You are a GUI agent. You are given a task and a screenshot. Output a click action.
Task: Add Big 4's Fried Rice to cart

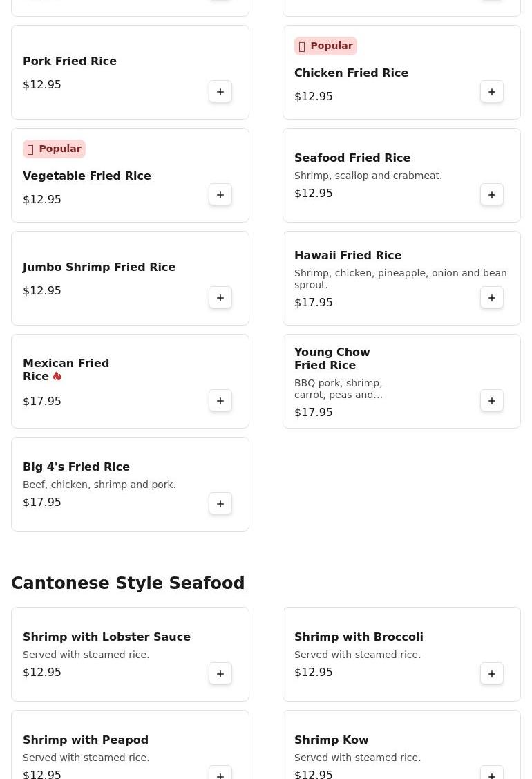pyautogui.click(x=220, y=504)
